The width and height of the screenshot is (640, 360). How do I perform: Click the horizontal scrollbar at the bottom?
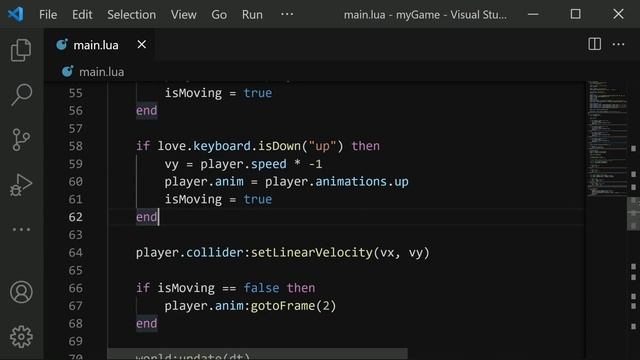pos(257,353)
